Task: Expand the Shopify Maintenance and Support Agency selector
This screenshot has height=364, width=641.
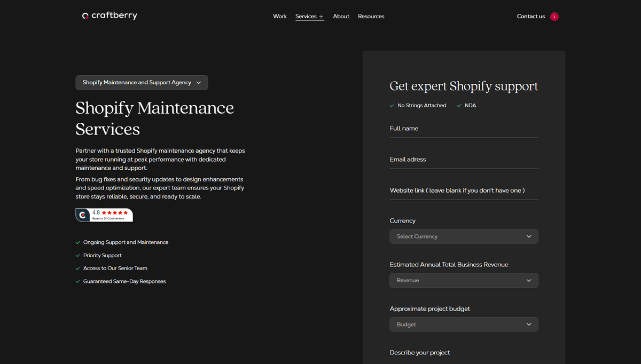Action: pos(142,83)
